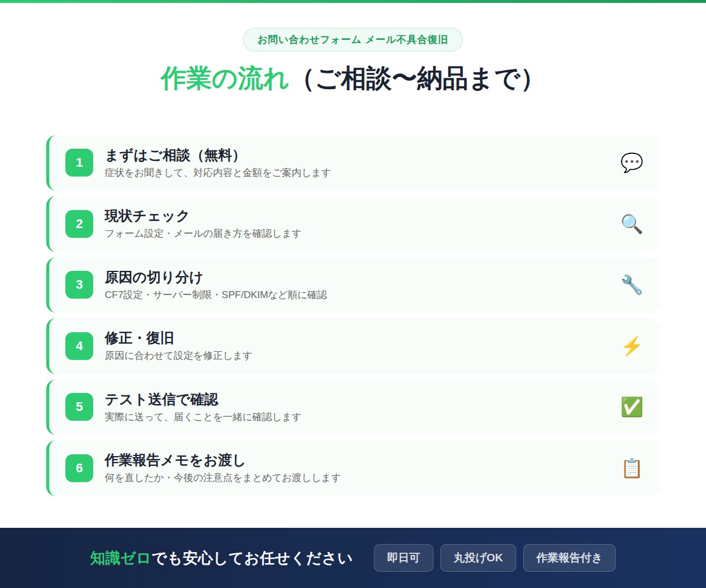The height and width of the screenshot is (588, 706).
Task: Click the text 原因に合わせて設定を修正します
Action: (x=178, y=356)
